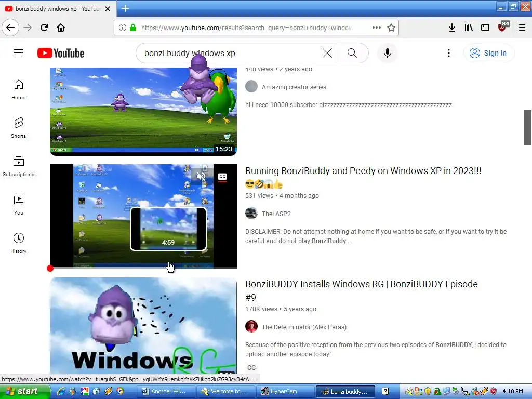Open the browser hamburger menu
Screen dimensions: 532x399
tap(522, 28)
